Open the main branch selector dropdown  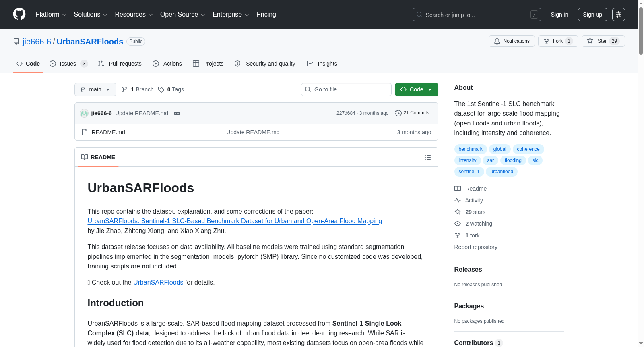tap(95, 89)
